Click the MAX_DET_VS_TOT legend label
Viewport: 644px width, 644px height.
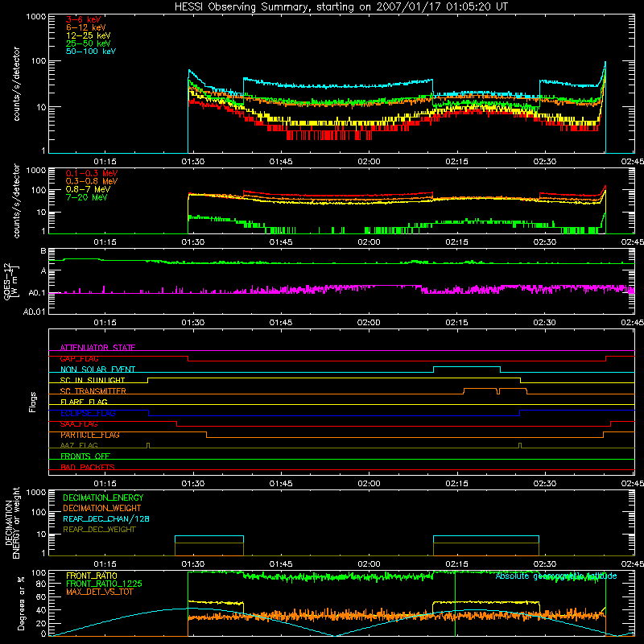click(x=99, y=592)
